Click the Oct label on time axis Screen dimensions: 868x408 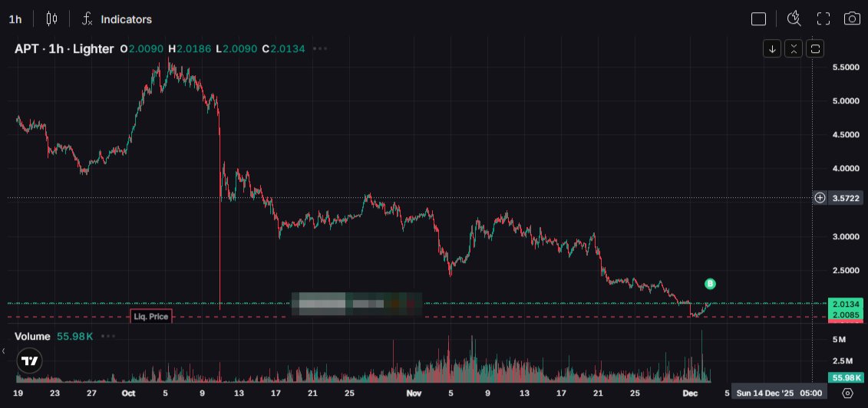[x=128, y=393]
